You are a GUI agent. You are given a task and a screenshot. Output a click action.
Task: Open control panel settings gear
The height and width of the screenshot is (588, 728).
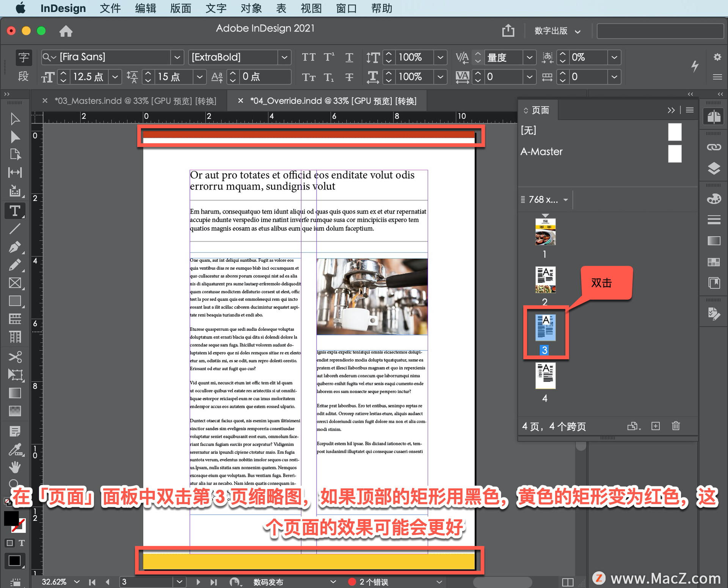tap(717, 57)
